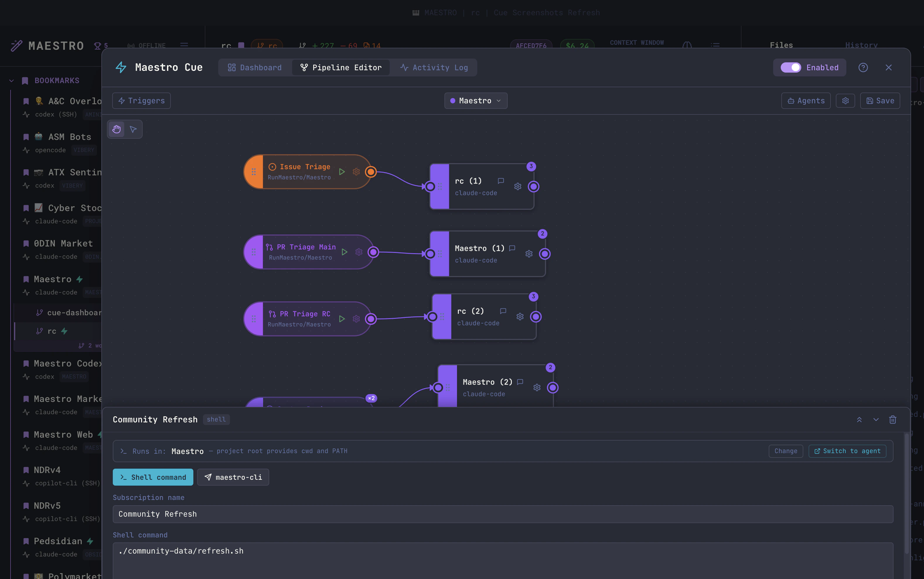Click the Agents button
The width and height of the screenshot is (924, 579).
[806, 101]
